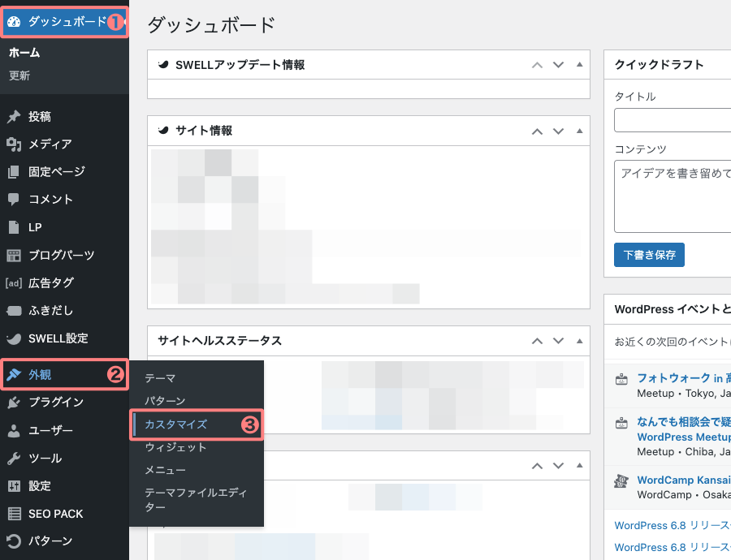Click the SWELL icon in SWELLアップデート情報 header

point(163,65)
